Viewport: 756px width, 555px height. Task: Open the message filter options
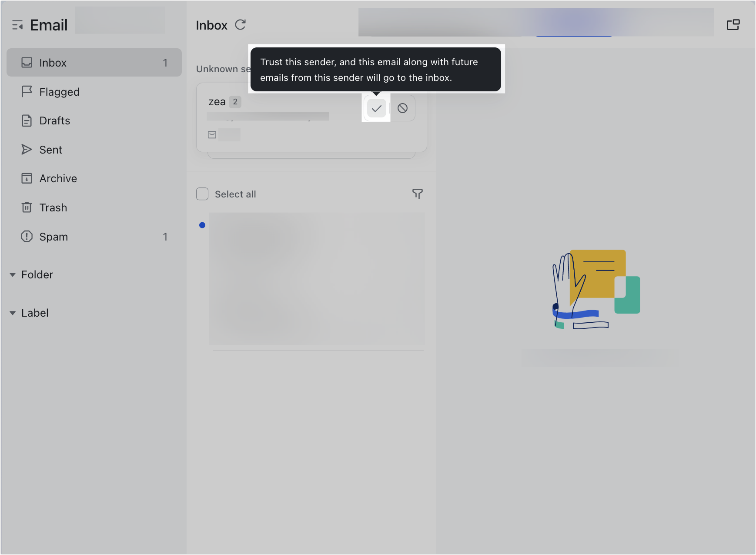click(417, 194)
